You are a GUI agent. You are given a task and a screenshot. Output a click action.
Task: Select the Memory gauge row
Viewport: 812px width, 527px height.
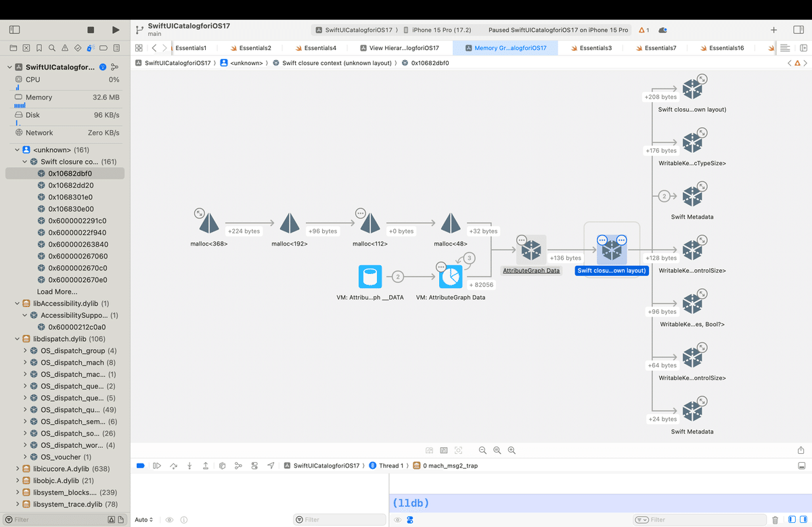pyautogui.click(x=65, y=97)
